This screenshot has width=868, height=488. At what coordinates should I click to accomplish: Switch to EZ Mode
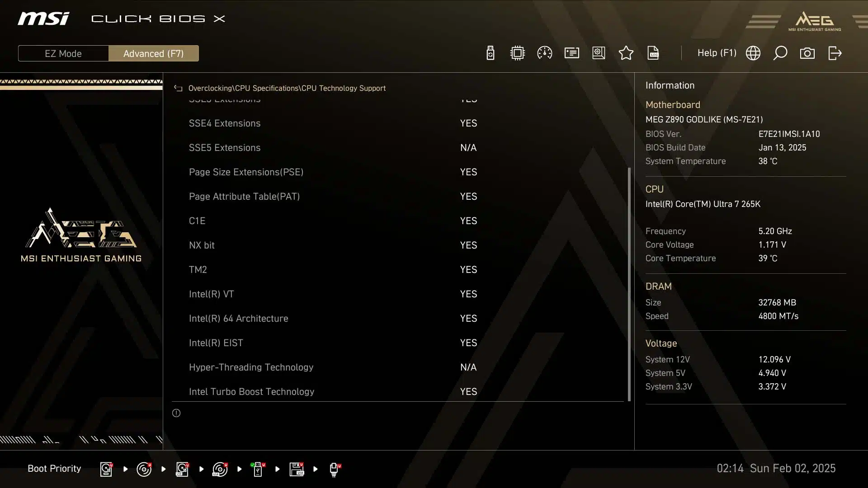[x=63, y=53]
